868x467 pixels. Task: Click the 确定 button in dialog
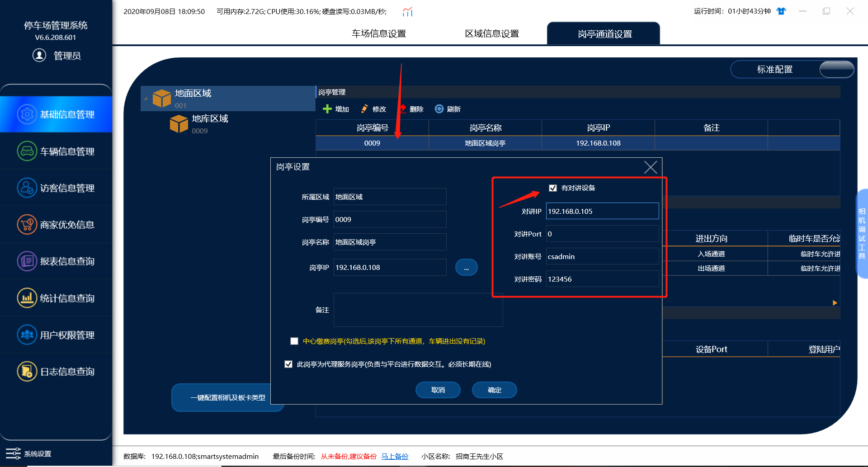pos(495,390)
